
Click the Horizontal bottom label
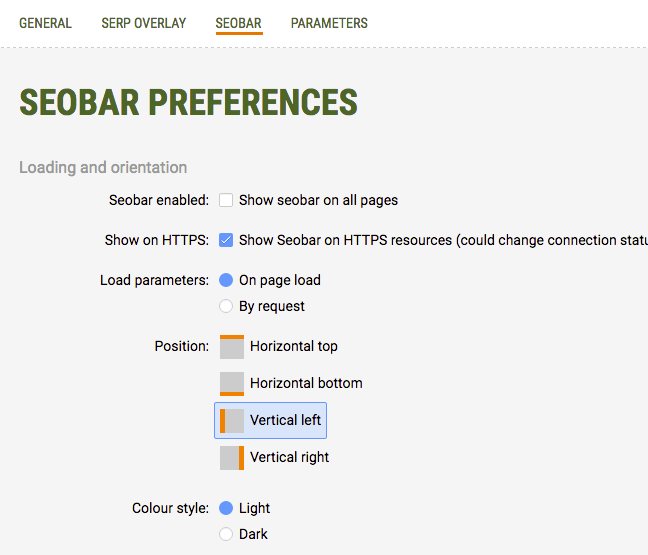[x=306, y=384]
